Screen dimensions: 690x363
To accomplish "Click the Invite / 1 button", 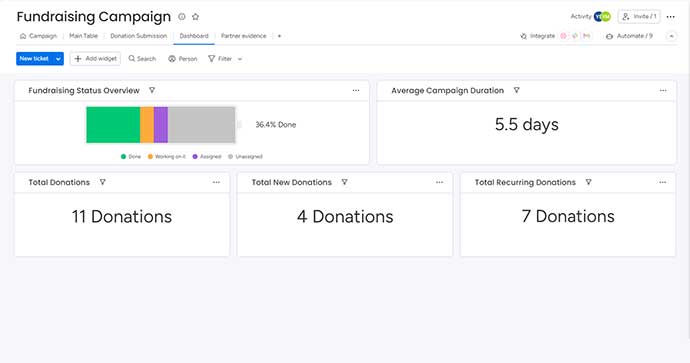I will (639, 17).
